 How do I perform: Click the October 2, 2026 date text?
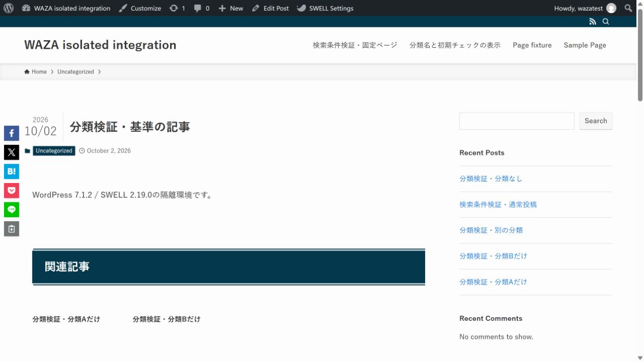pos(109,150)
